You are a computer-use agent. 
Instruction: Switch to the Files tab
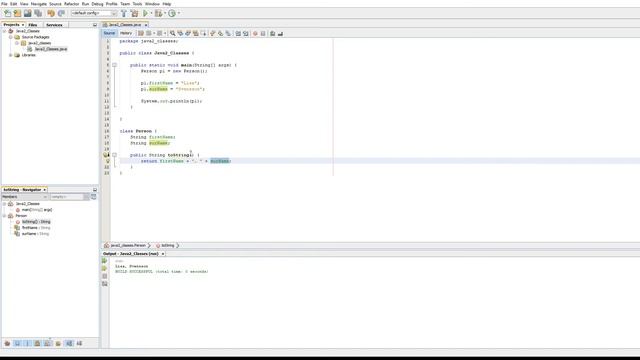(33, 25)
